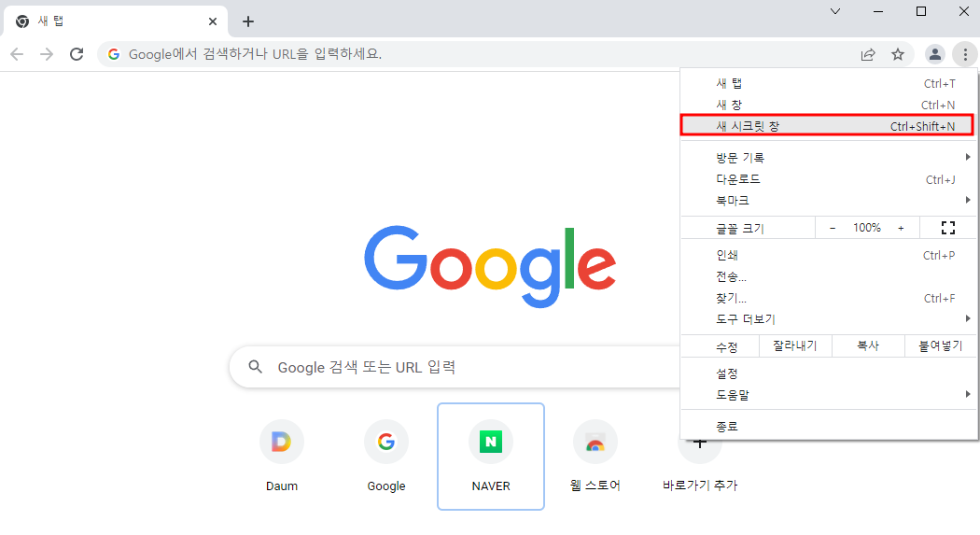Click the 글꼴 크기 label
The height and width of the screenshot is (535, 980).
pos(740,229)
